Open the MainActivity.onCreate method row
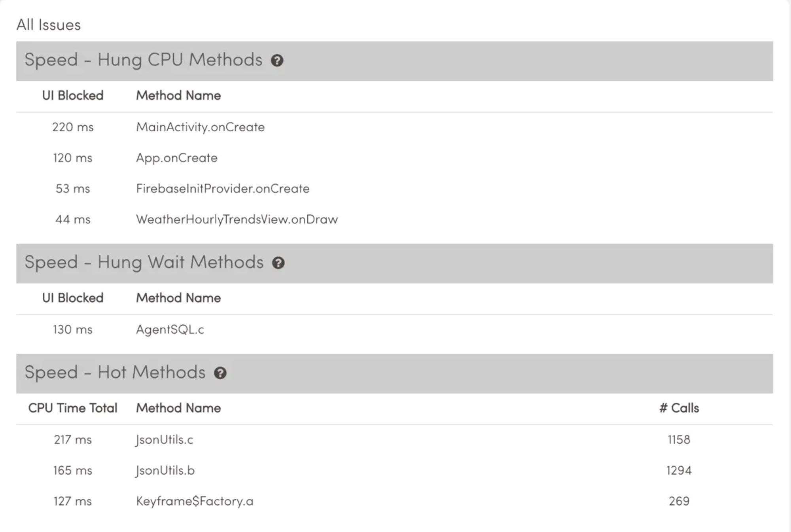The width and height of the screenshot is (791, 532). pos(394,127)
